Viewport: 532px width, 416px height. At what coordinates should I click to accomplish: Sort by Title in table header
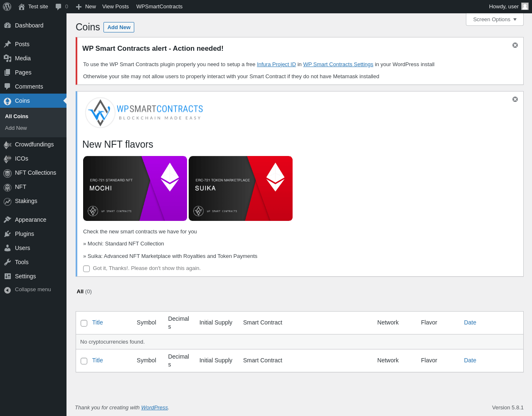coord(97,322)
